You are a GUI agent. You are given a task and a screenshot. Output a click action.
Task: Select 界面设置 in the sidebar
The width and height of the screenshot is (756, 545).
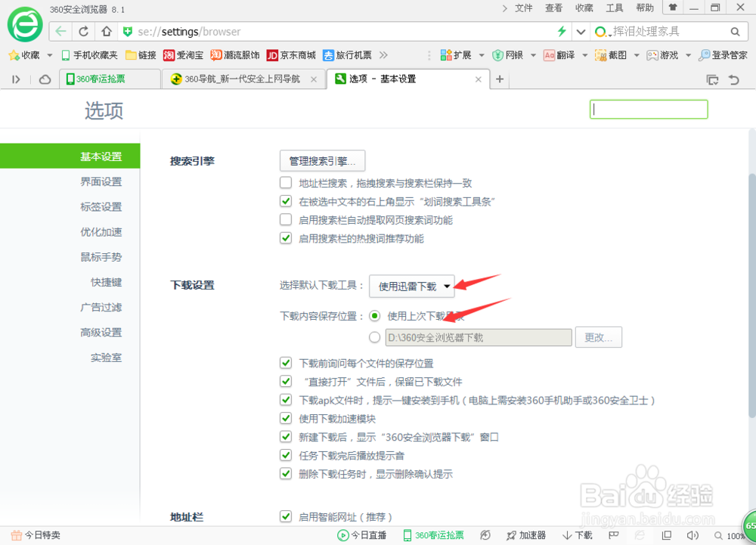click(101, 181)
